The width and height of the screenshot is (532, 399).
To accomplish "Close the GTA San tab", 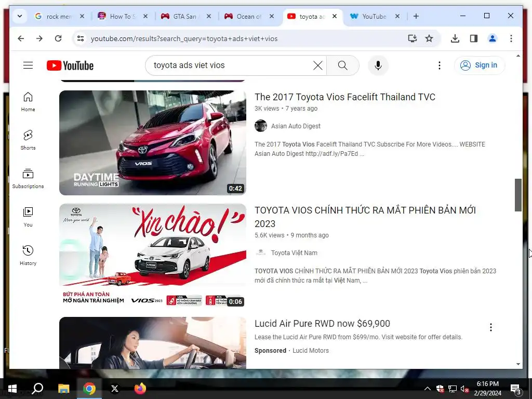I will 209,16.
